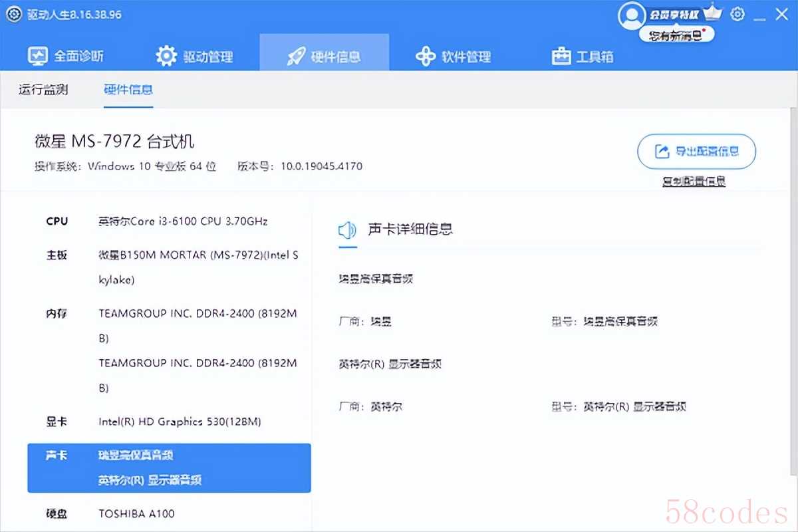This screenshot has width=798, height=532.
Task: Switch to the 全面诊断 tab
Action: click(x=65, y=57)
